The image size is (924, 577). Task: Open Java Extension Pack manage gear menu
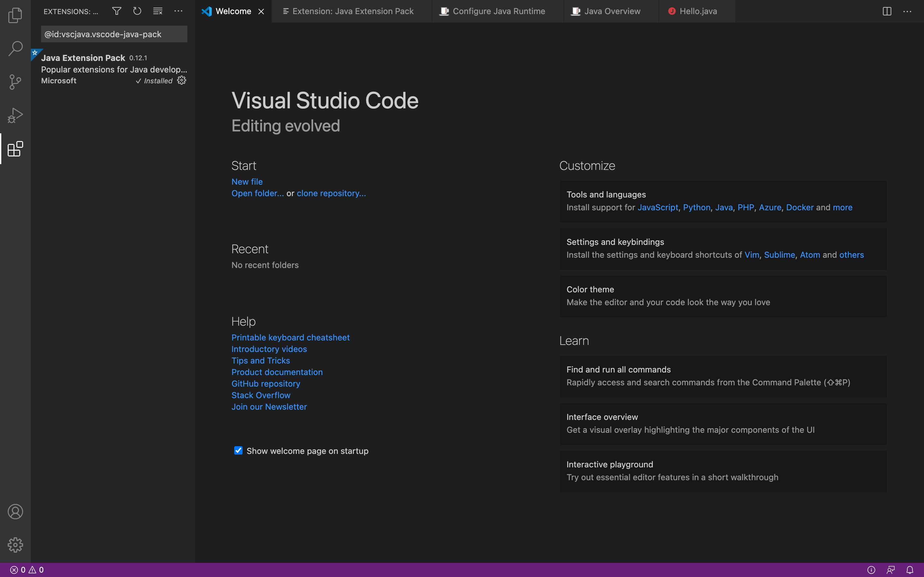point(182,80)
